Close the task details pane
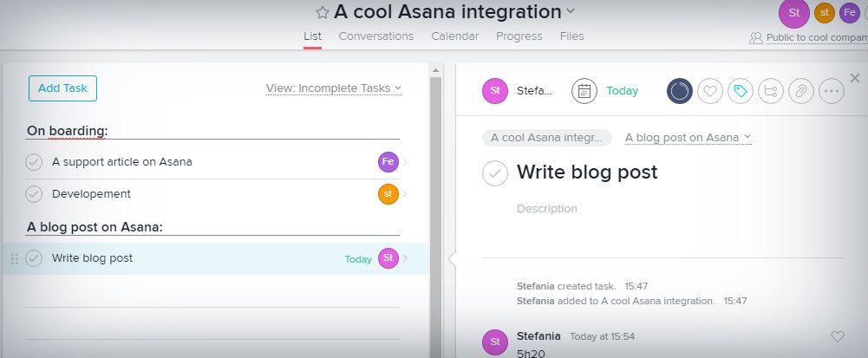 855,78
